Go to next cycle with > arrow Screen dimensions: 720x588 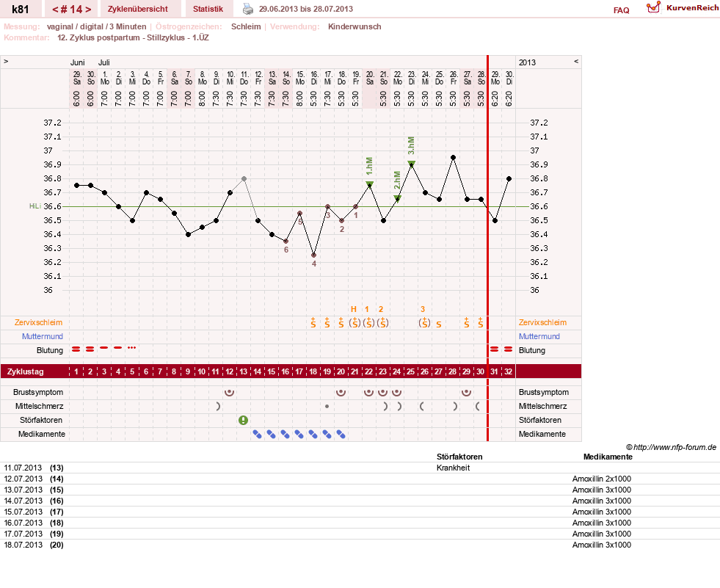pos(88,10)
